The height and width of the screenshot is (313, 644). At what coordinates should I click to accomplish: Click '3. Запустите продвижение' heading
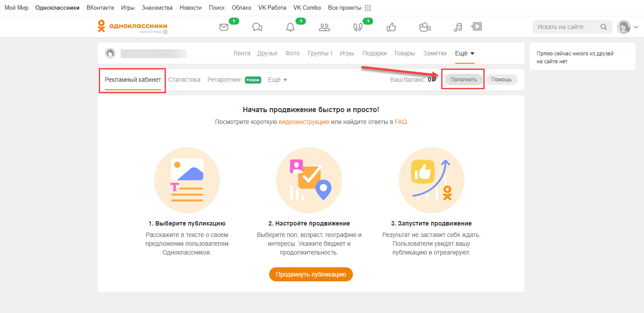[432, 223]
